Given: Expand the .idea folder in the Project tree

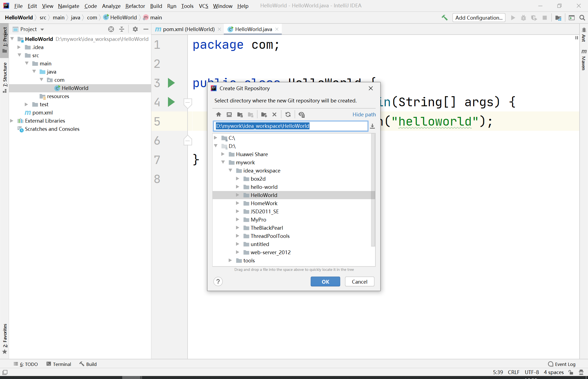Looking at the screenshot, I should 19,47.
